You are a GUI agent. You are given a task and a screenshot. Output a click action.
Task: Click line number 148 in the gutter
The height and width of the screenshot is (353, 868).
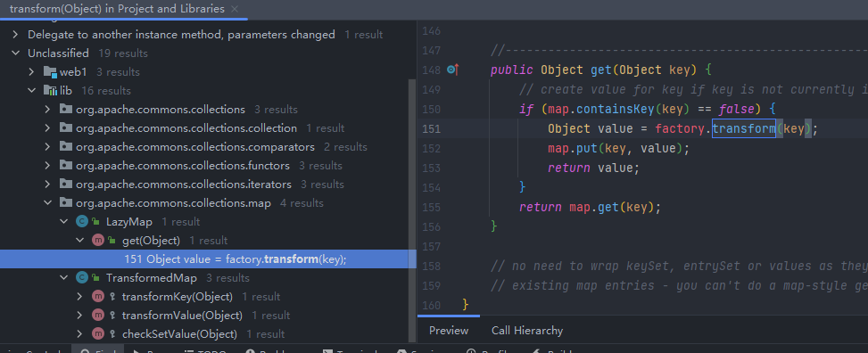tap(431, 70)
